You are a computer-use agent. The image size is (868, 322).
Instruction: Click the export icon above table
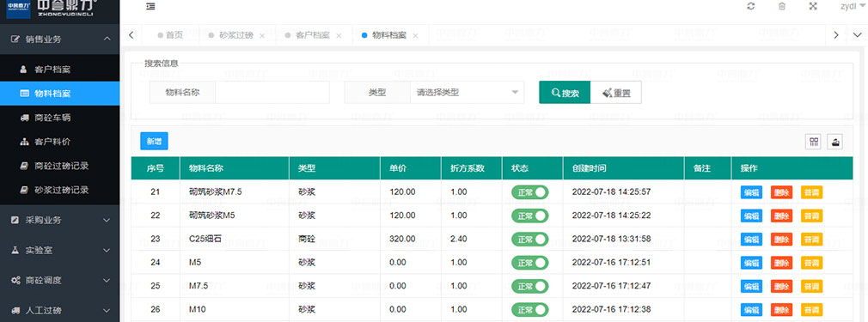coord(834,142)
